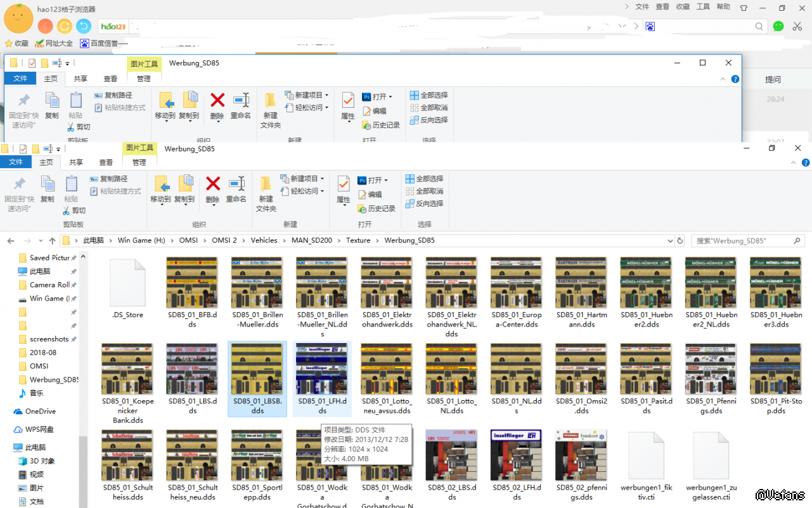Click the yellow refresh button in hao123 browser

coord(64,26)
